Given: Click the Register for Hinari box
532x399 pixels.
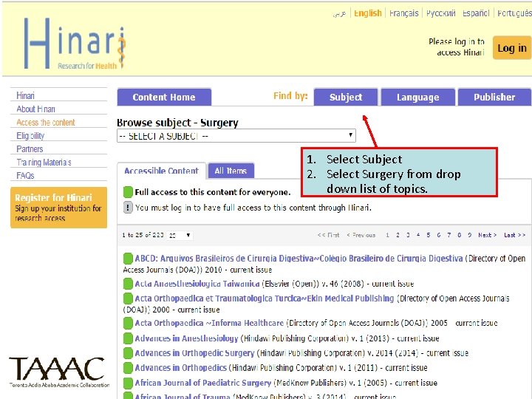Looking at the screenshot, I should pyautogui.click(x=58, y=208).
